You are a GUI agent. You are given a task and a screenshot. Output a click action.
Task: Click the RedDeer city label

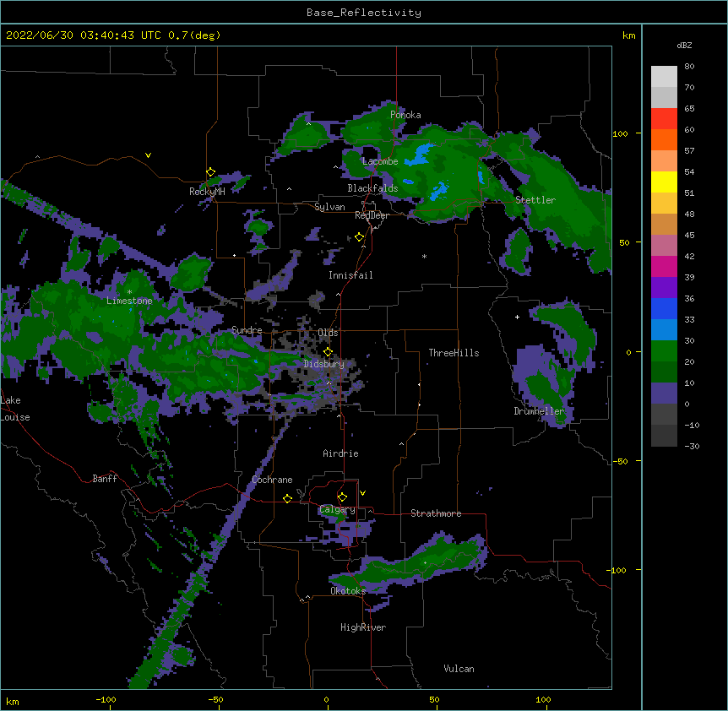(372, 215)
